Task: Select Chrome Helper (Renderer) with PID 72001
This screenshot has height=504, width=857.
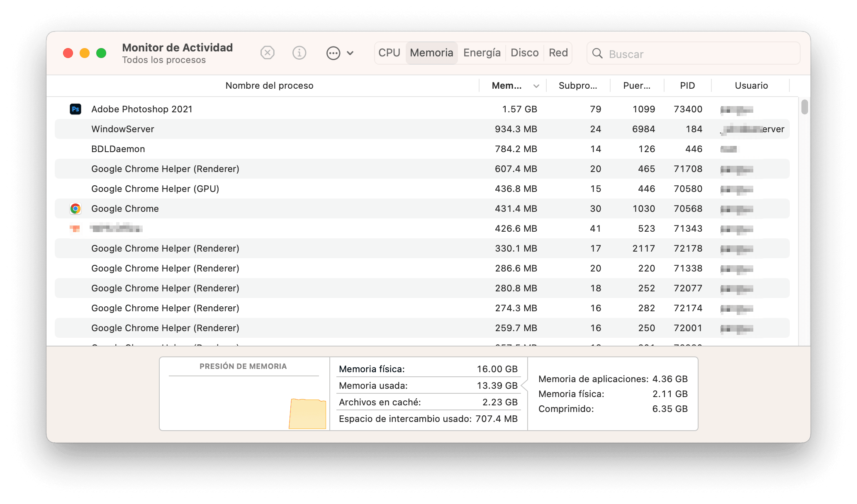Action: pyautogui.click(x=422, y=328)
